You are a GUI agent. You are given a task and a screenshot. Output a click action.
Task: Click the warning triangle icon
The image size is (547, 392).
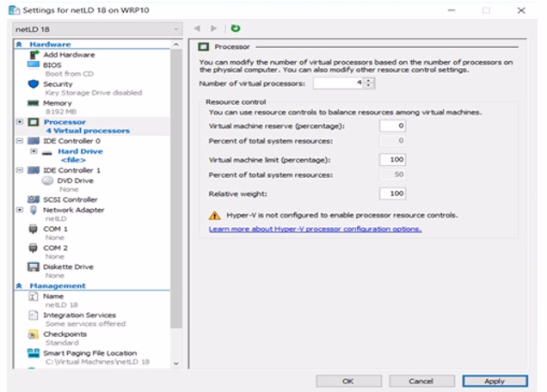click(x=214, y=216)
